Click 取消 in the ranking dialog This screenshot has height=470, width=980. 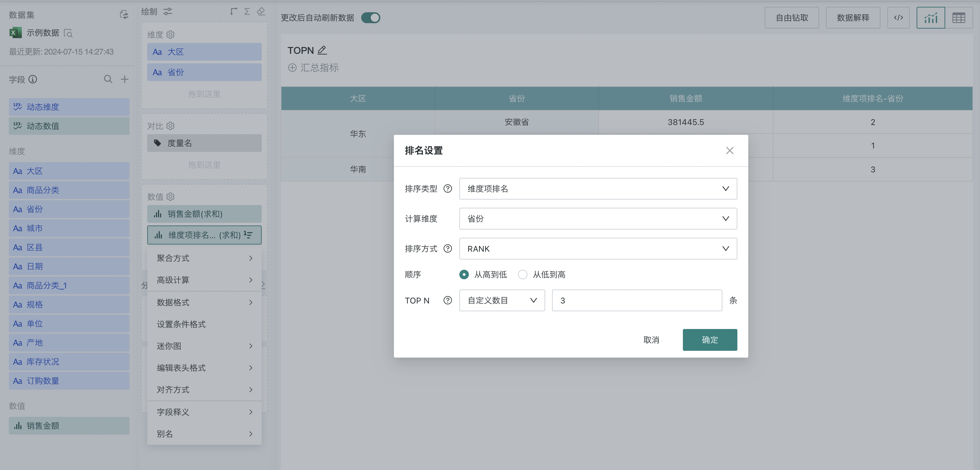coord(651,340)
